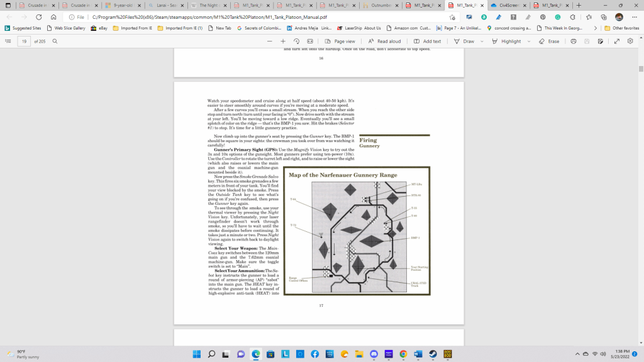
Task: Switch to the Outnumbered browser tab
Action: pyautogui.click(x=383, y=5)
